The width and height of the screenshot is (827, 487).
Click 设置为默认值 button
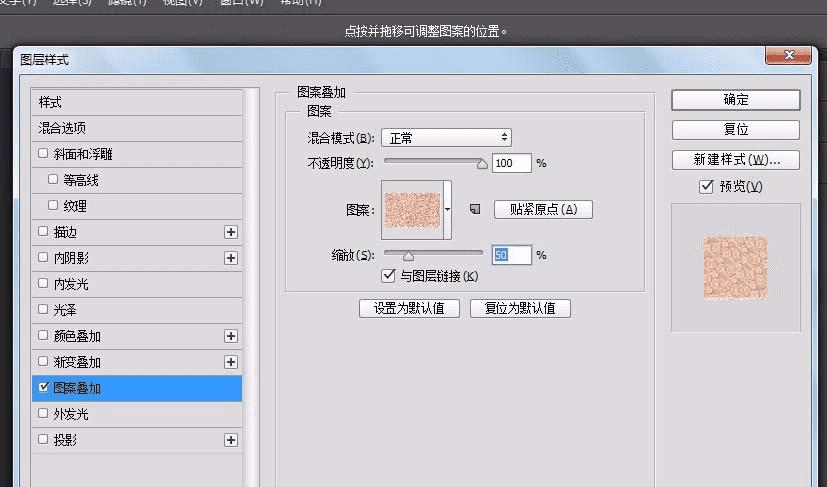click(409, 309)
